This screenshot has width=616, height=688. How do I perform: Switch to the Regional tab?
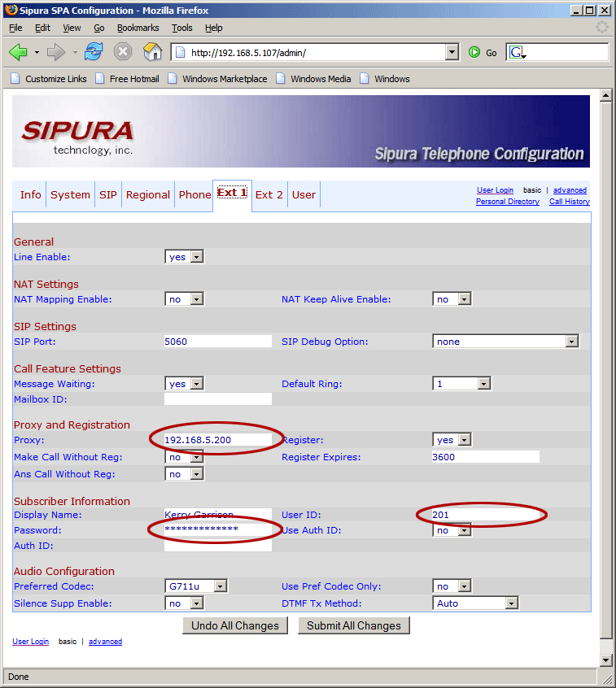pyautogui.click(x=148, y=194)
